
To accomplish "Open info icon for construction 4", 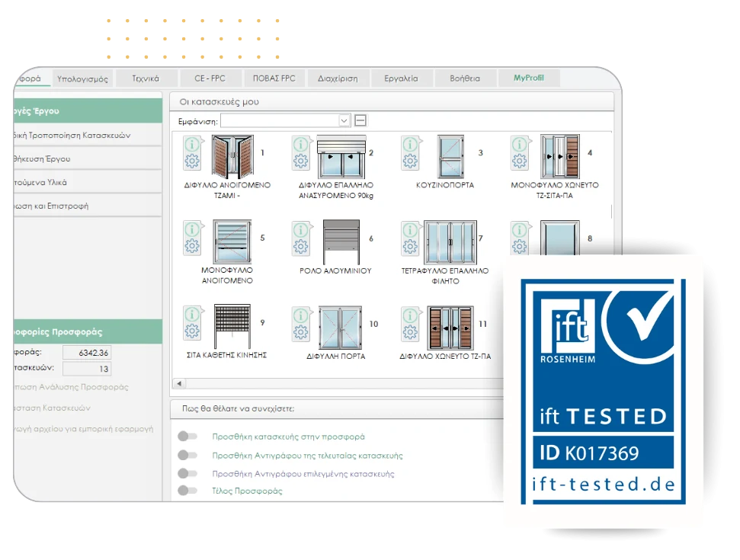I will pos(520,144).
